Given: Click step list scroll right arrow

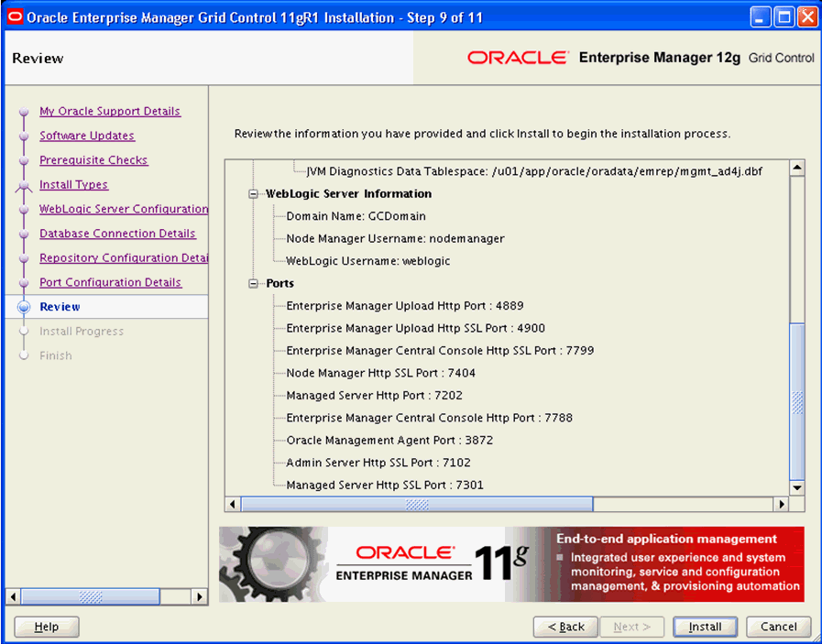Looking at the screenshot, I should (x=199, y=597).
